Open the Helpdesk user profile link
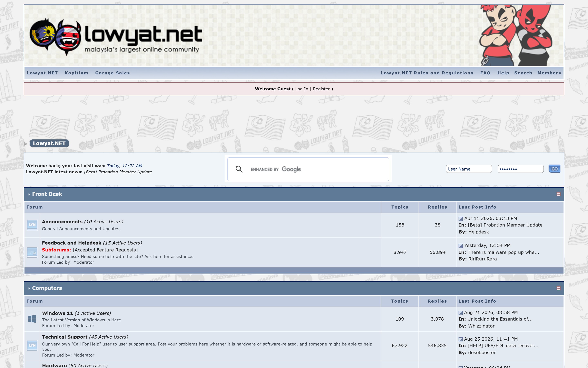 (x=479, y=232)
